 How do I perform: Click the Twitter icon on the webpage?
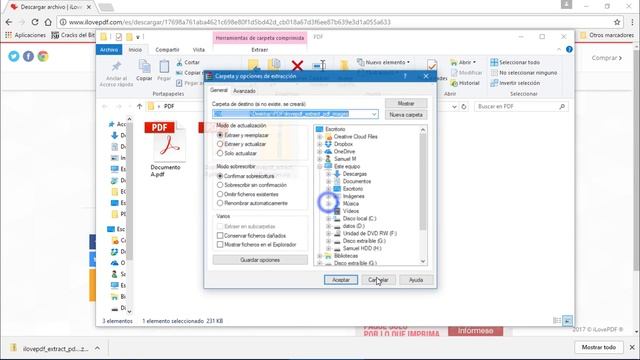pos(14,56)
